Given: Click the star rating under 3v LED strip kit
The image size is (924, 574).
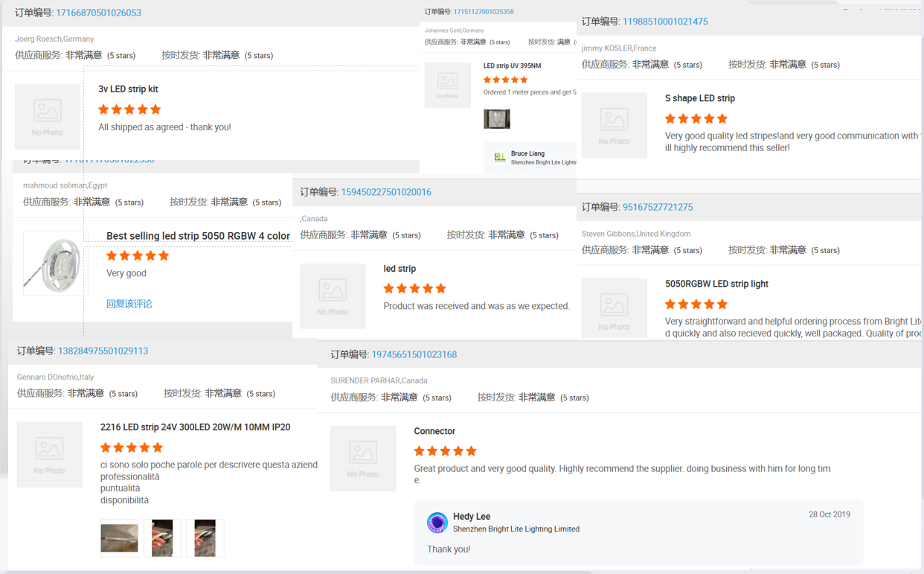Looking at the screenshot, I should click(129, 109).
